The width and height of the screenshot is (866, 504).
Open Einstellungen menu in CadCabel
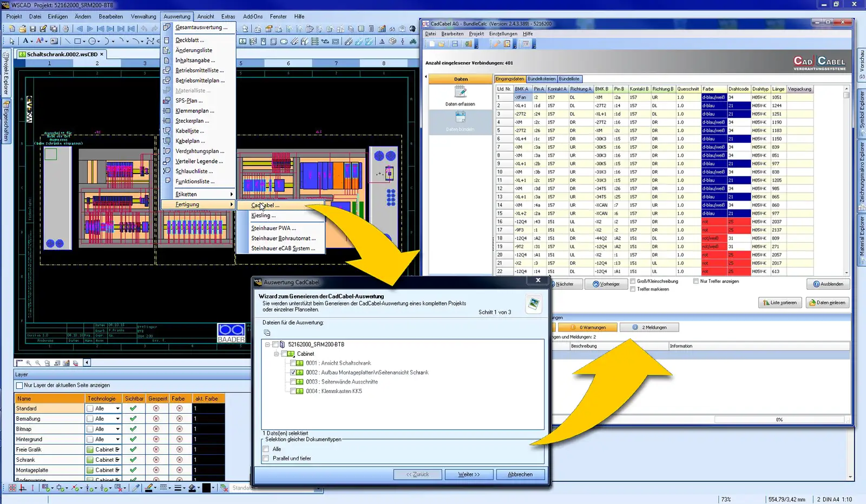[x=503, y=34]
